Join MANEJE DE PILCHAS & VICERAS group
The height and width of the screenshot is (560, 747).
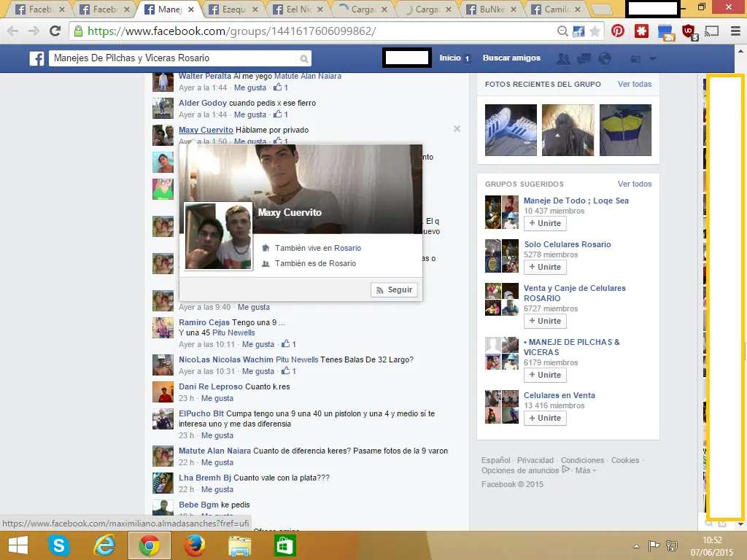[x=545, y=376]
